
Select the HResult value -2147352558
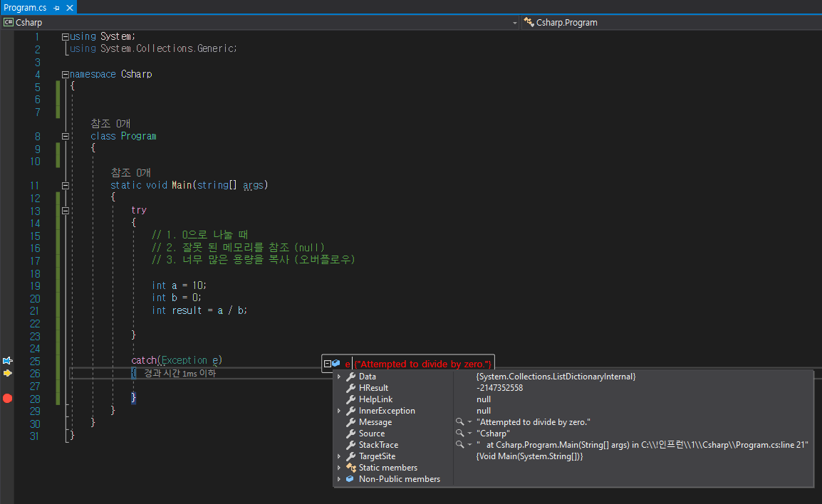click(499, 388)
